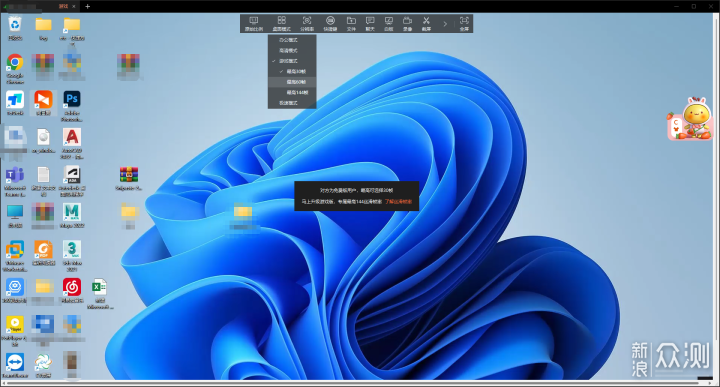Screen dimensions: 720x387
Task: Toggle 全屏 fullscreen from the toolbar
Action: coord(464,23)
